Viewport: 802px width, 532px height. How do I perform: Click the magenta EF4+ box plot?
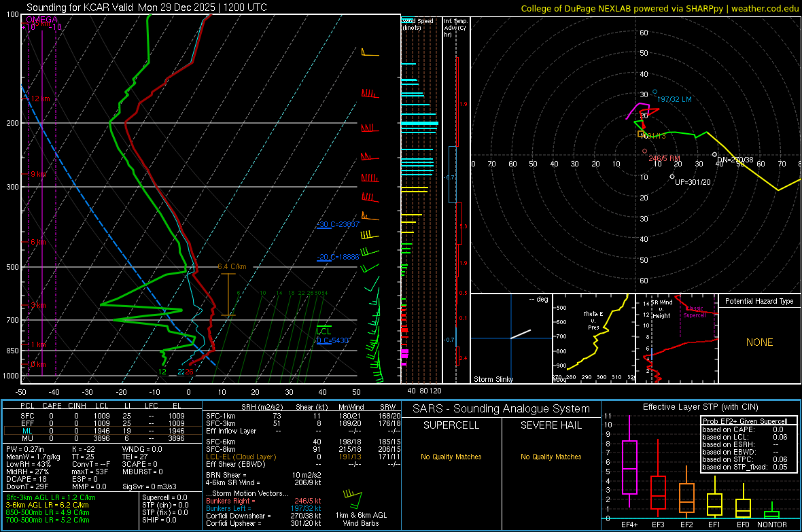point(629,461)
